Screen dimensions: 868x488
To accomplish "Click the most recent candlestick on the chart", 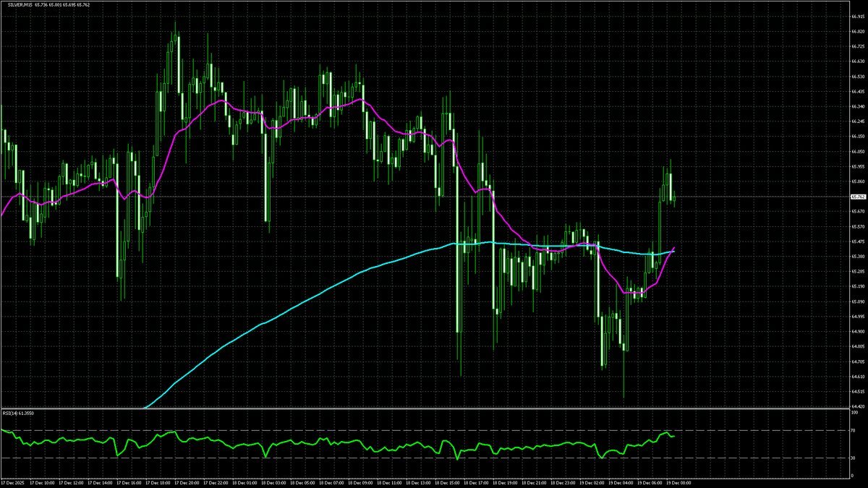I will [674, 197].
